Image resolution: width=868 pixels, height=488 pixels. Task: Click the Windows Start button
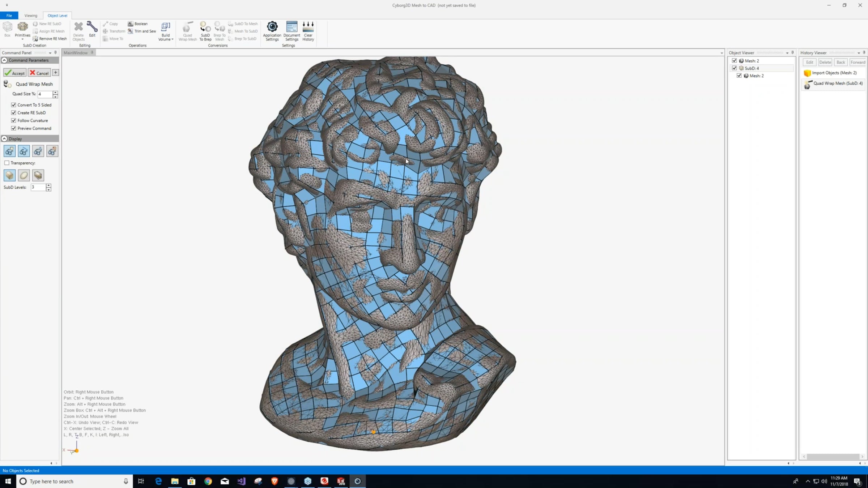[8, 481]
